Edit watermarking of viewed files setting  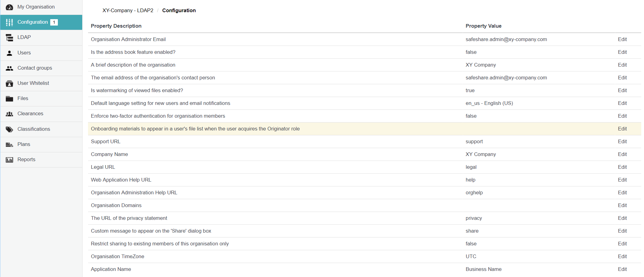click(622, 90)
